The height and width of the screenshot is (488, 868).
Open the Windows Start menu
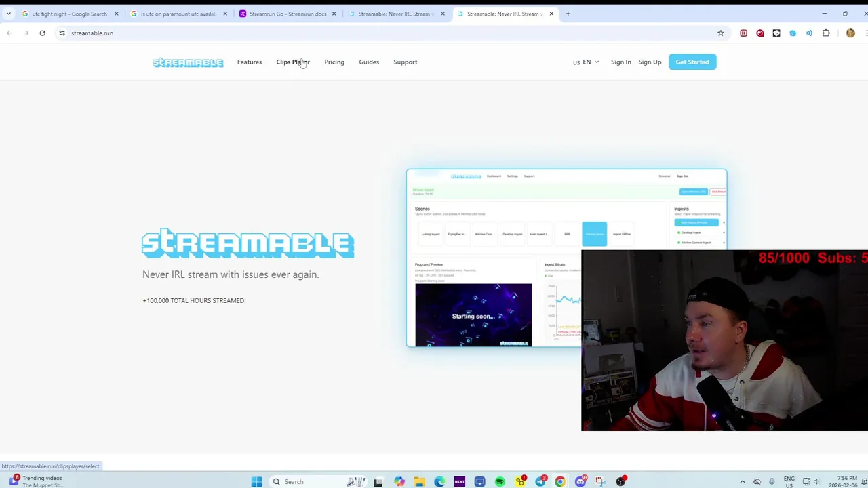tap(256, 481)
